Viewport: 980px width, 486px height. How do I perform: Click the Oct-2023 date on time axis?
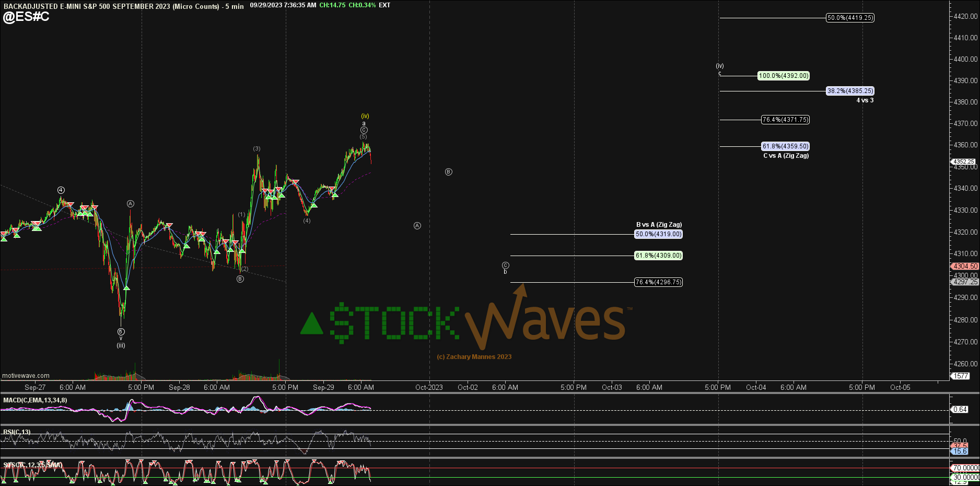(x=429, y=387)
